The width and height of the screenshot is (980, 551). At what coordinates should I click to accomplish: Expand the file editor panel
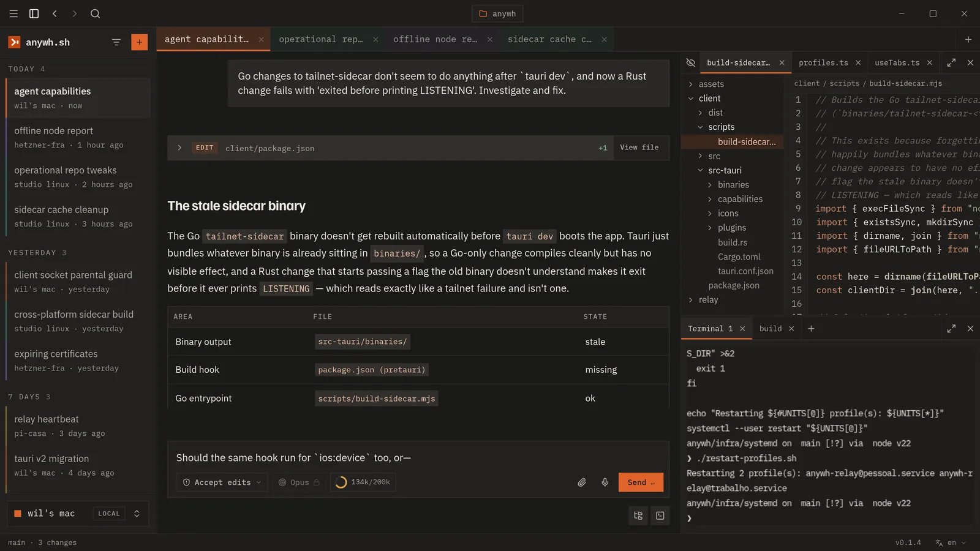(x=951, y=62)
